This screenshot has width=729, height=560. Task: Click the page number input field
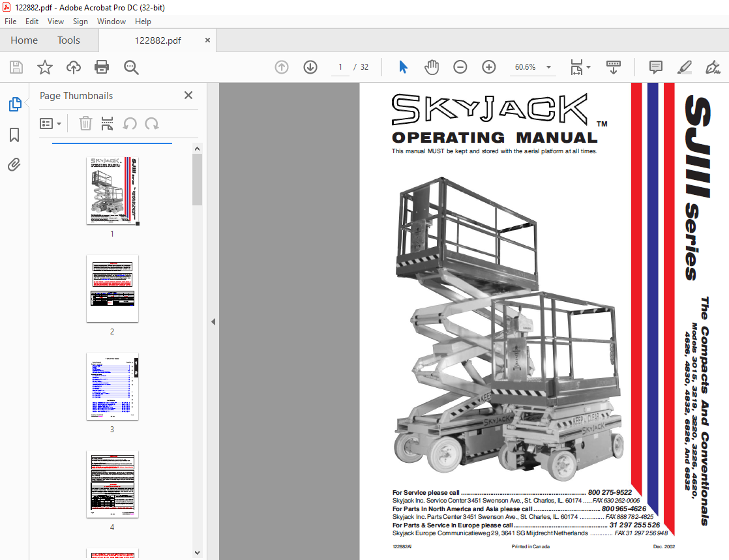pyautogui.click(x=340, y=67)
